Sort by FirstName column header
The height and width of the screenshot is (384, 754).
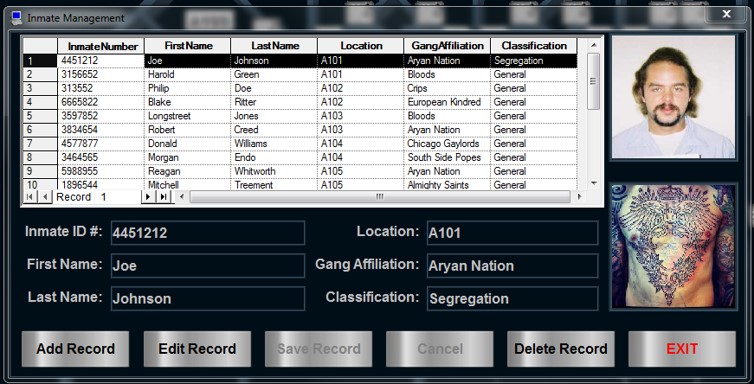[x=188, y=46]
